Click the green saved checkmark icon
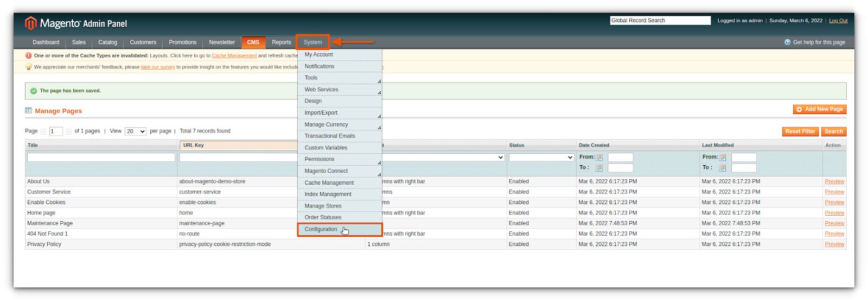The height and width of the screenshot is (302, 868). click(x=34, y=91)
